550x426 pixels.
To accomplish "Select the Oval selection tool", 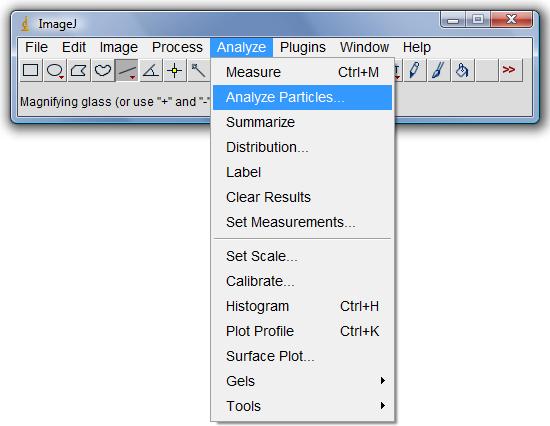I will pyautogui.click(x=55, y=71).
